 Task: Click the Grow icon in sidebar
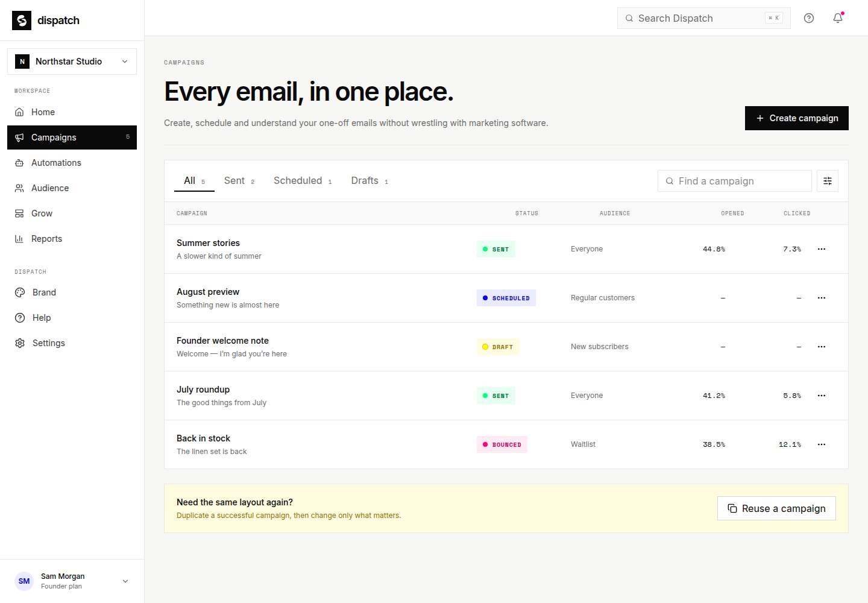[19, 213]
